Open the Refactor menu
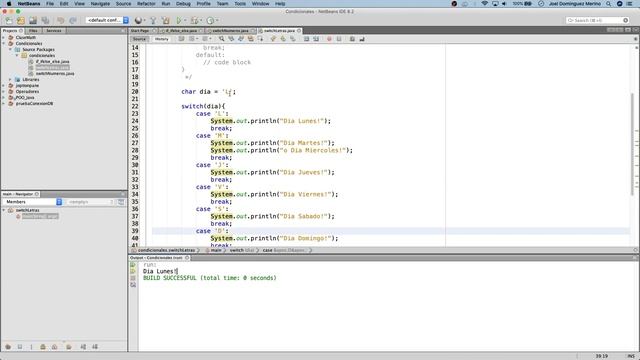Screen dimensions: 640x360 pos(146,4)
